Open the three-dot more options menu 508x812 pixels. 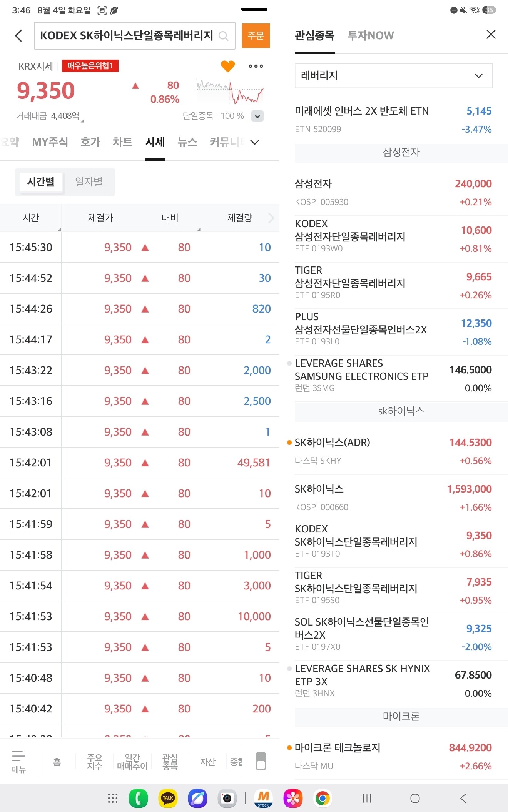coord(256,66)
